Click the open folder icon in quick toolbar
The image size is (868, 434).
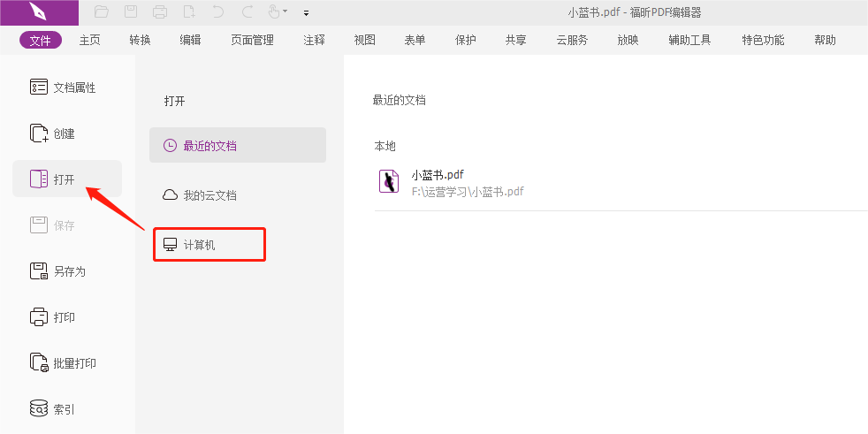102,11
